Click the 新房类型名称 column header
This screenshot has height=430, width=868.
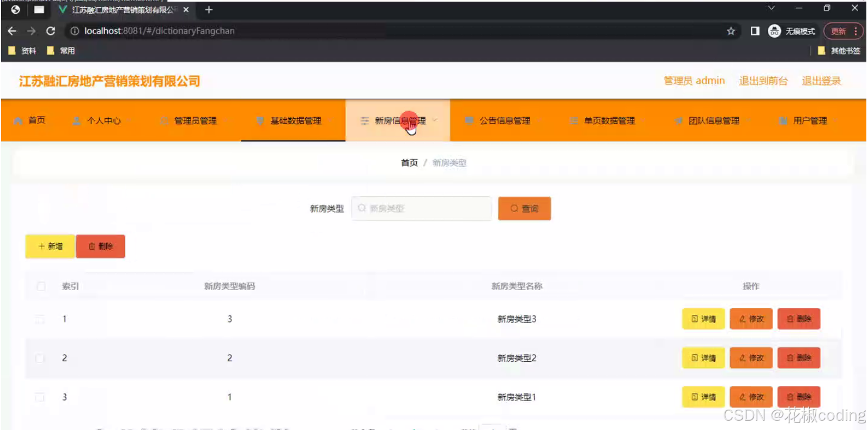(x=517, y=286)
